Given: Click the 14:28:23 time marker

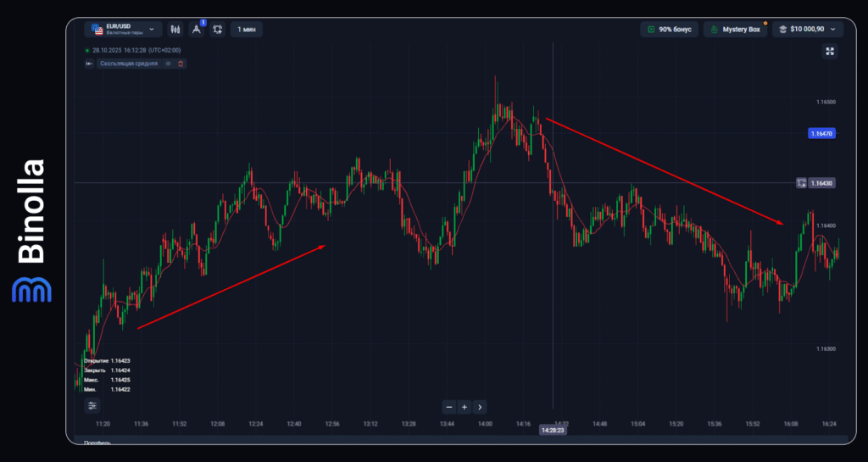Looking at the screenshot, I should (x=553, y=430).
